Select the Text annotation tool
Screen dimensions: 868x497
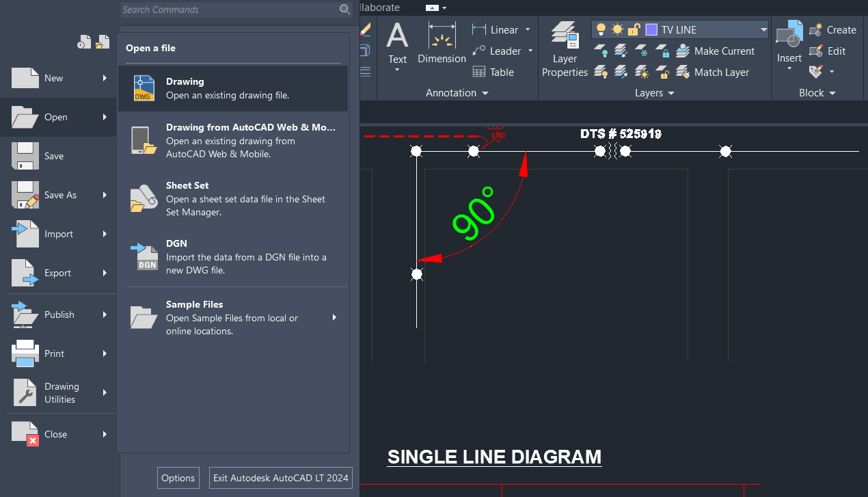pos(398,40)
